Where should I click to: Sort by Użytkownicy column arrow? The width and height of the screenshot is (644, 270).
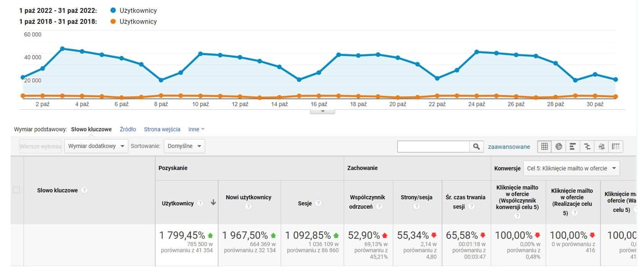[213, 203]
